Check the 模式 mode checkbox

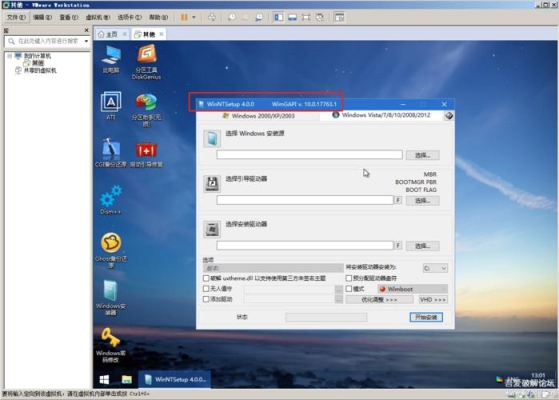click(x=349, y=288)
